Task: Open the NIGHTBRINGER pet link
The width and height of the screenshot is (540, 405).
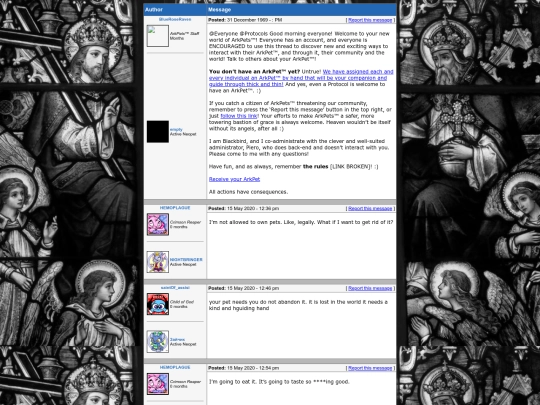Action: point(186,260)
